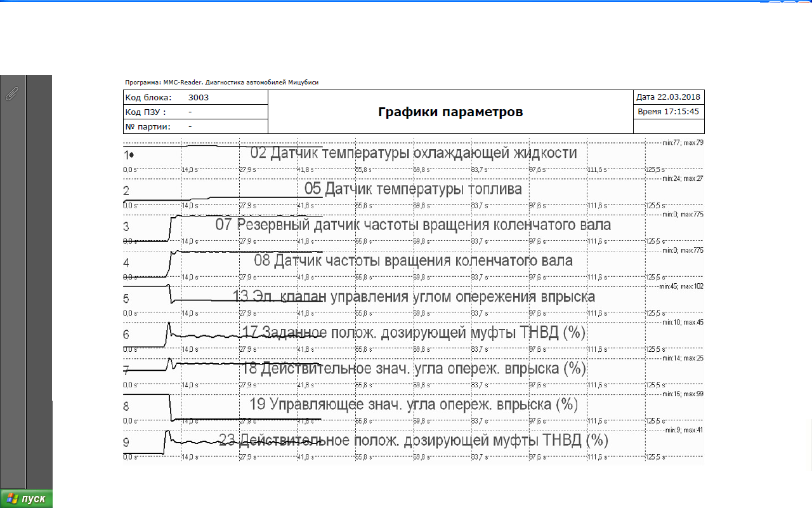The height and width of the screenshot is (508, 812).
Task: Click the Код ПЗУ row
Action: pyautogui.click(x=195, y=112)
